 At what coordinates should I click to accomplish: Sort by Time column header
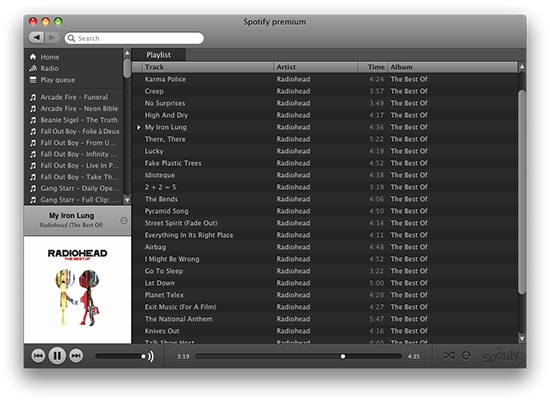[x=373, y=67]
